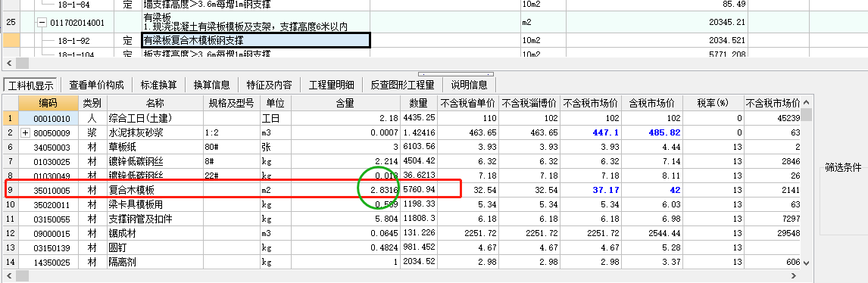Select material row number 9
This screenshot has height=283, width=868.
click(x=10, y=190)
